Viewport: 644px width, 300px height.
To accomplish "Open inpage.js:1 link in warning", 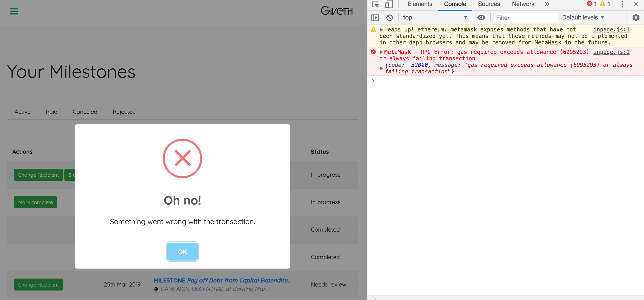I will (611, 30).
